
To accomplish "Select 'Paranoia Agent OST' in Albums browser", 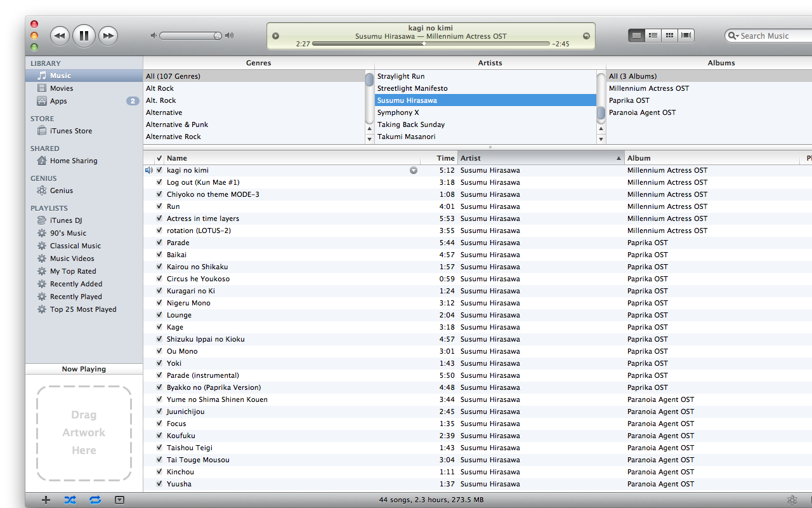I will [x=709, y=112].
